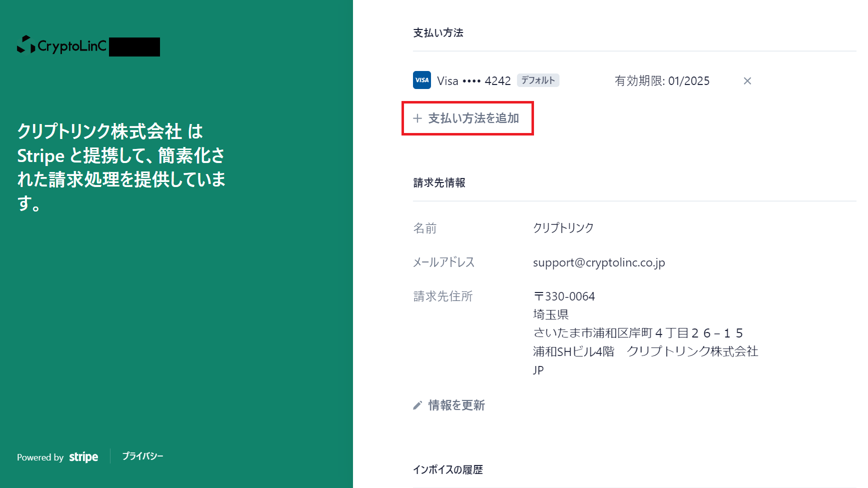This screenshot has width=868, height=488.
Task: Select the Visa •••• 4242 card text
Action: tap(474, 81)
